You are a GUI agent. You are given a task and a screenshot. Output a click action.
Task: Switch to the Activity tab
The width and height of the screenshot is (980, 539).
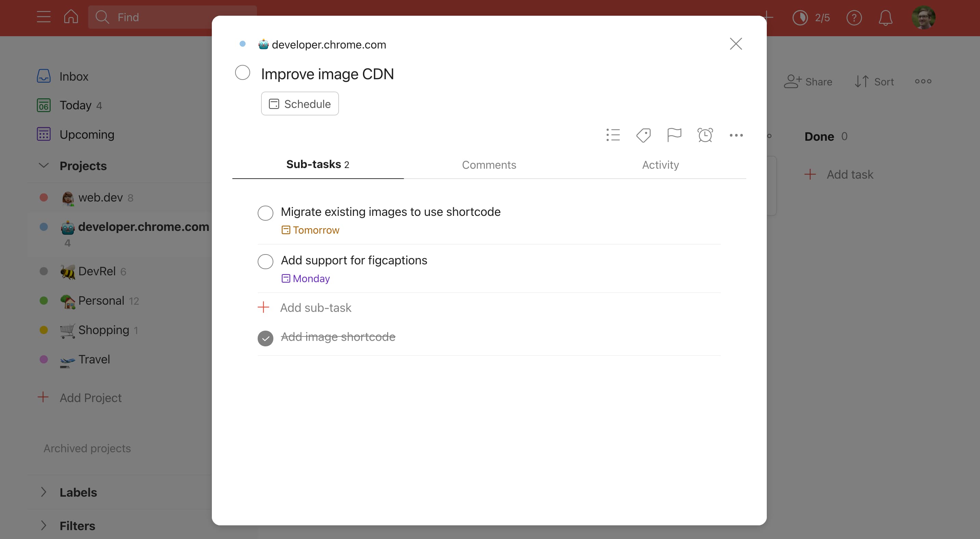click(x=661, y=165)
